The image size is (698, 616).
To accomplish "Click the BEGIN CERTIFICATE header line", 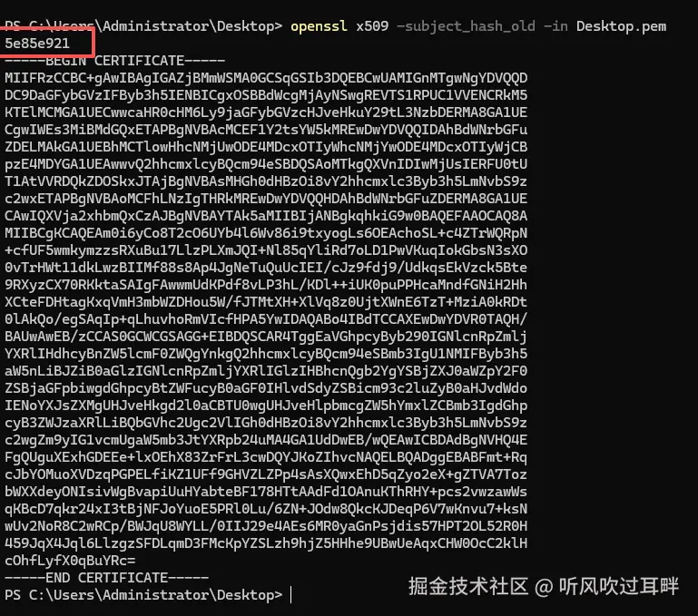I will [x=115, y=61].
